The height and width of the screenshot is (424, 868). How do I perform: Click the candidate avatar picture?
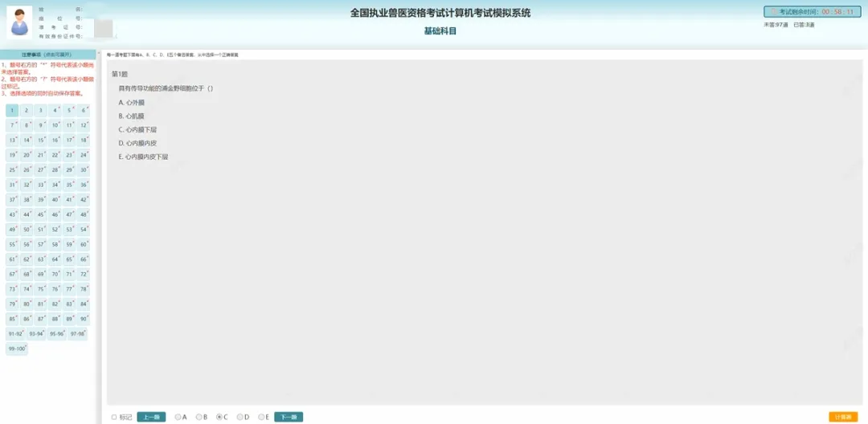coord(19,22)
